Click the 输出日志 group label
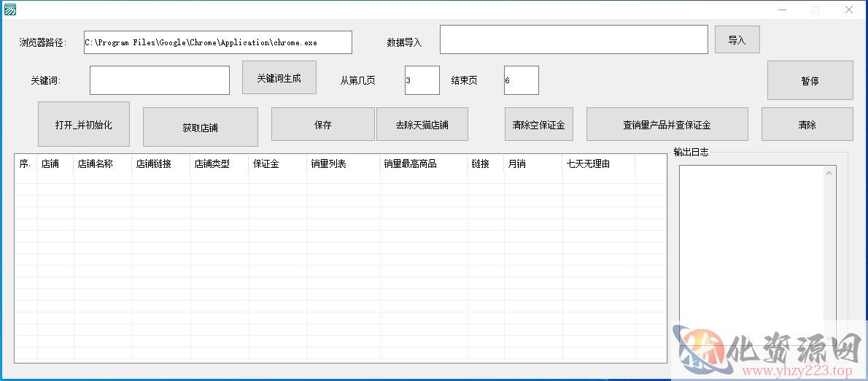Viewport: 868px width, 381px height. (691, 153)
